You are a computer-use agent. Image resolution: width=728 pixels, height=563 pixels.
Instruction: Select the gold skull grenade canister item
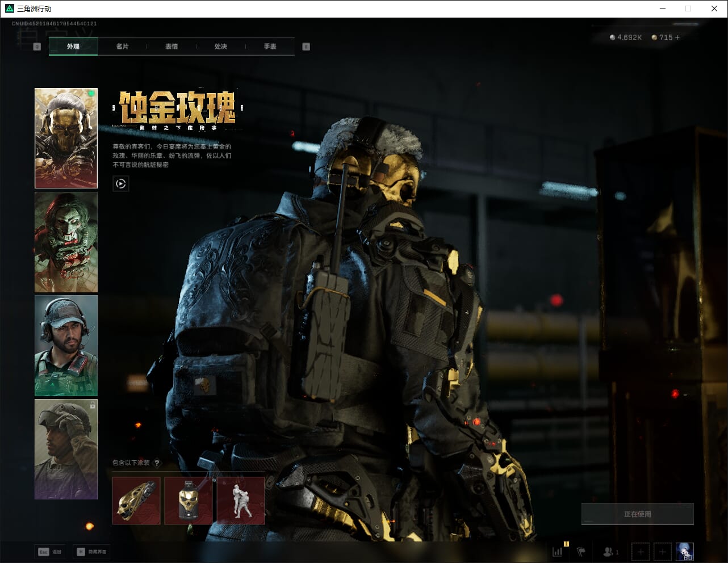pyautogui.click(x=189, y=501)
